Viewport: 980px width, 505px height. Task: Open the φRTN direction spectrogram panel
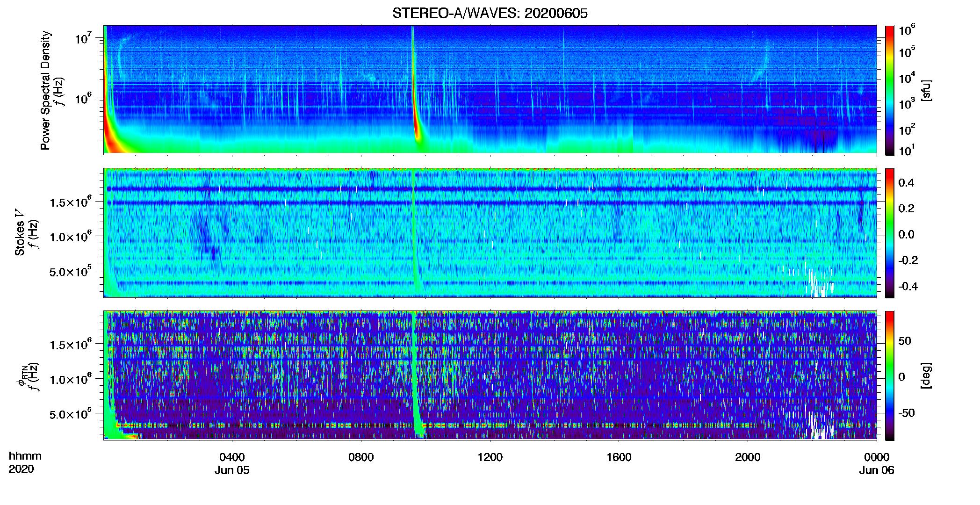(x=490, y=375)
